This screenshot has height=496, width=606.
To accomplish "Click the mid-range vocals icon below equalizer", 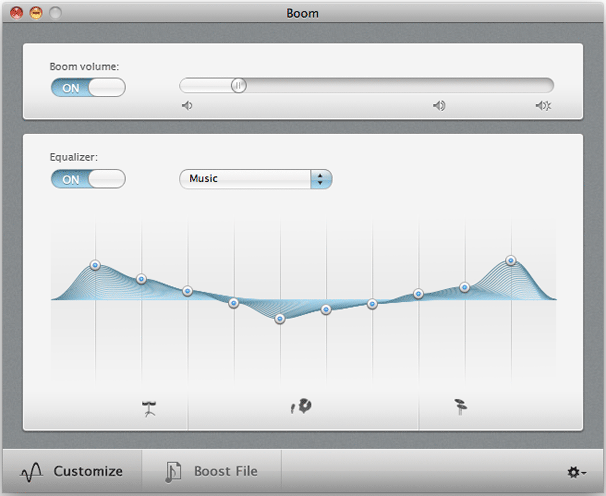I will pos(301,406).
